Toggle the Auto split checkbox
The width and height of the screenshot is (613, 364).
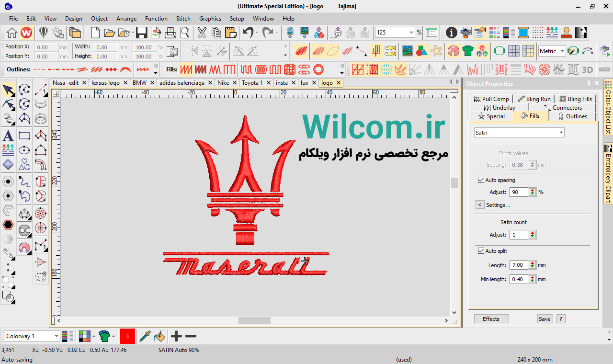pos(481,251)
